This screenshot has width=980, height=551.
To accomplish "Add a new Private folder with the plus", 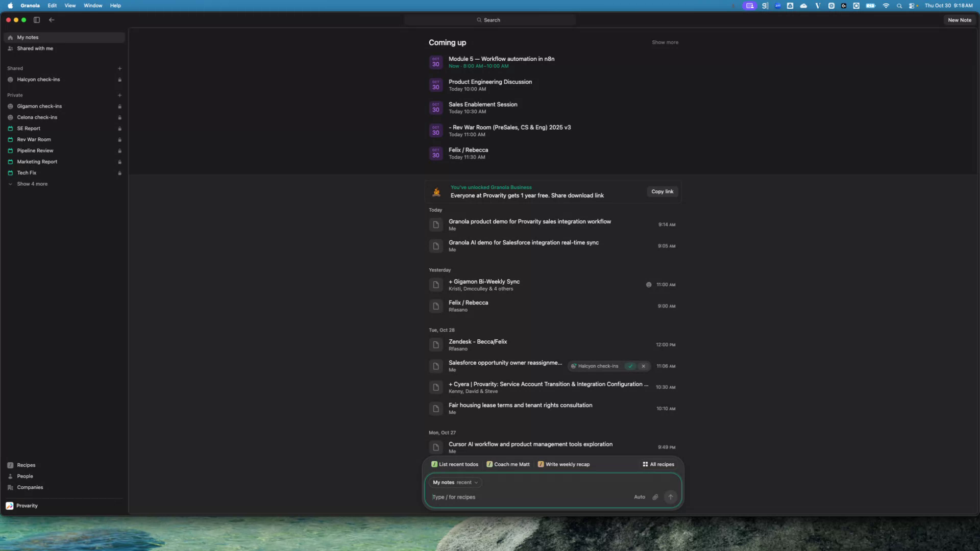I will 119,95.
